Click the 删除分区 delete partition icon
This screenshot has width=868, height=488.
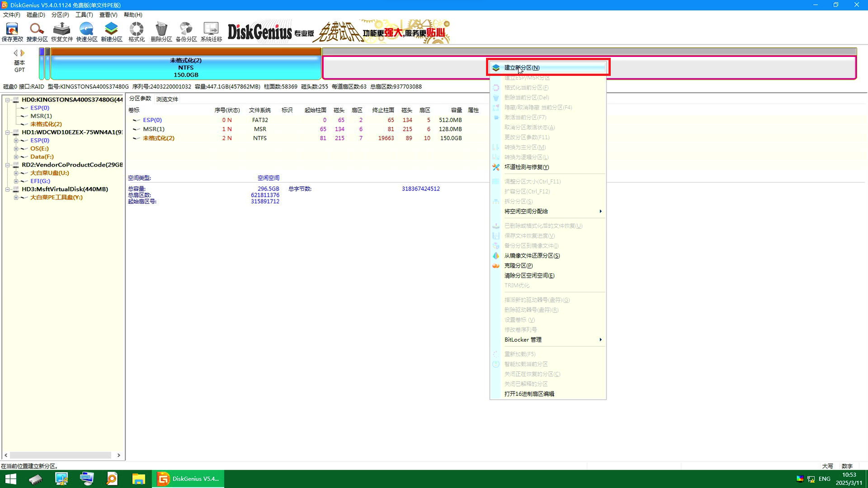(161, 32)
